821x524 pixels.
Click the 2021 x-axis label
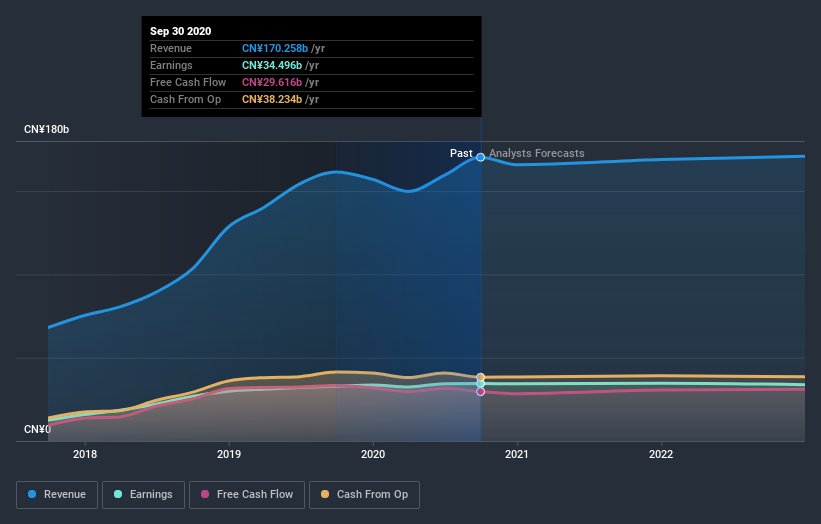[x=517, y=454]
